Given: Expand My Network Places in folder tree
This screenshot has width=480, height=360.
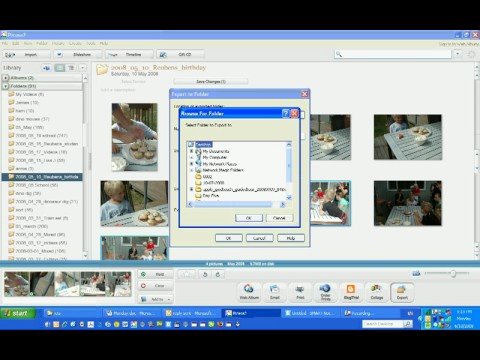Looking at the screenshot, I should click(191, 164).
